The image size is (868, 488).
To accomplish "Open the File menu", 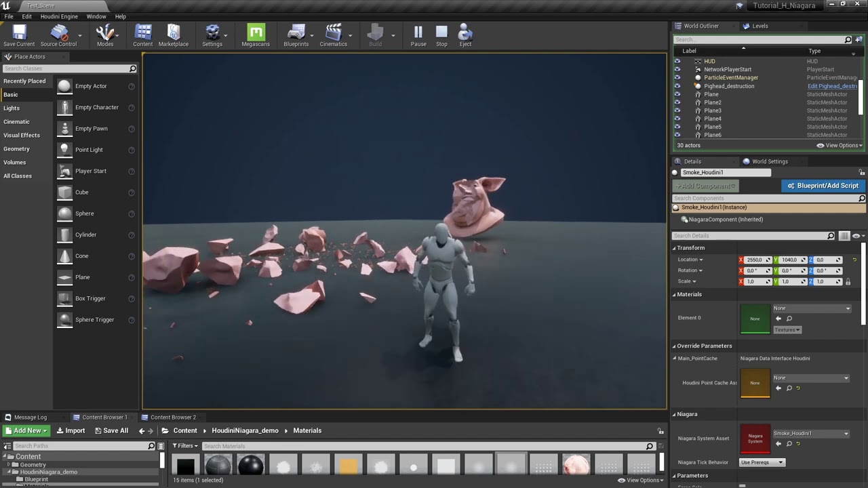I will 9,16.
